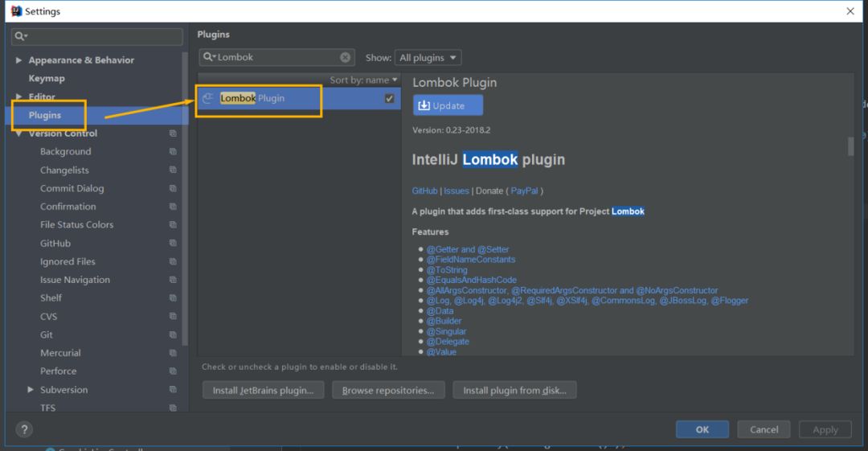
Task: Open the Confirmation settings page
Action: tap(68, 207)
